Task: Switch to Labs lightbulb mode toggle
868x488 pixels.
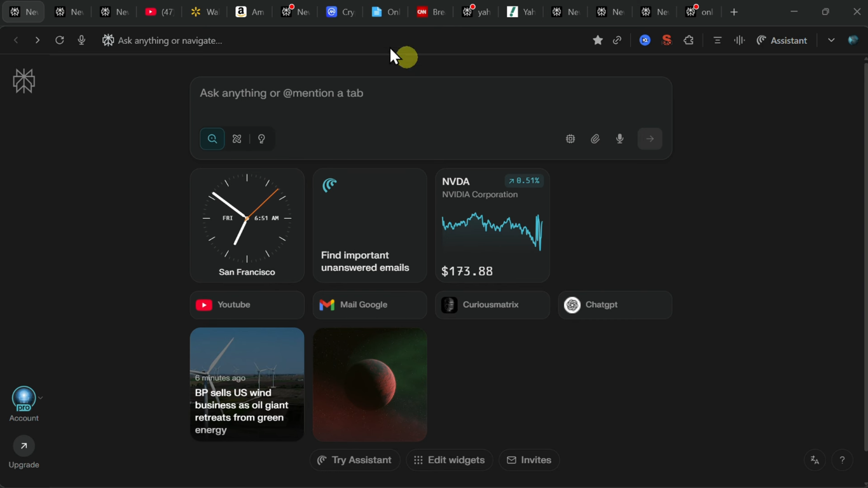Action: (x=262, y=139)
